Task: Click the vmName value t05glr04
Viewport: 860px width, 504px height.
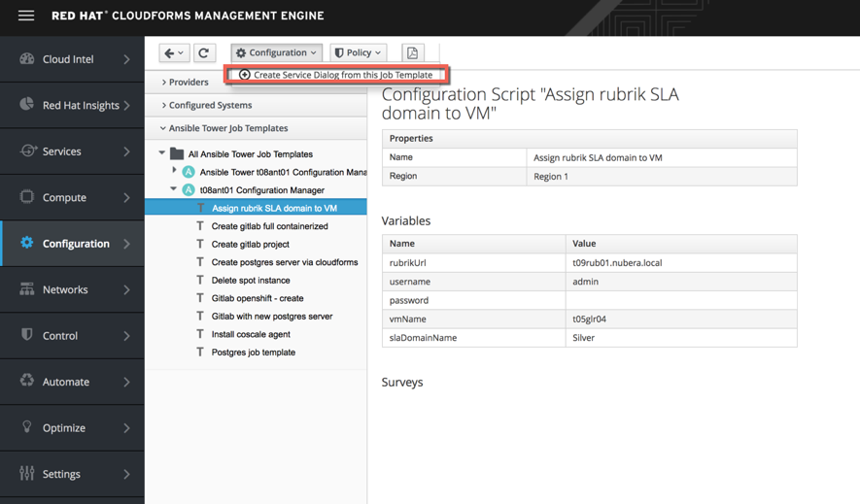Action: pos(589,319)
